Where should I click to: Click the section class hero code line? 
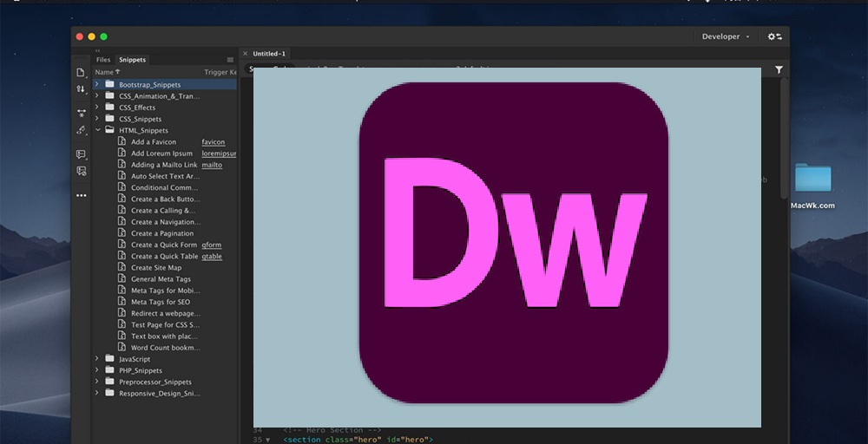358,440
